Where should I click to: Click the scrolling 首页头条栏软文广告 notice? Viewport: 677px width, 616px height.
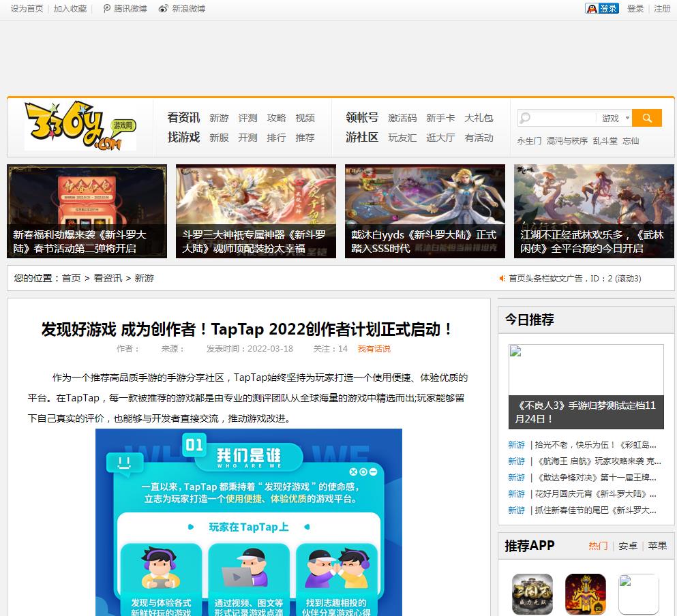575,279
